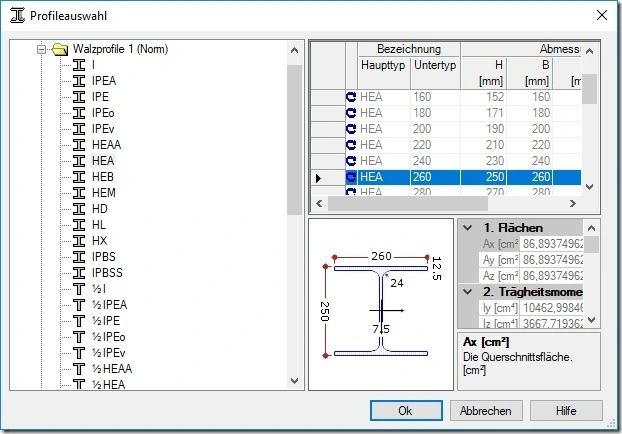Open help with the Hilfe button

point(566,411)
